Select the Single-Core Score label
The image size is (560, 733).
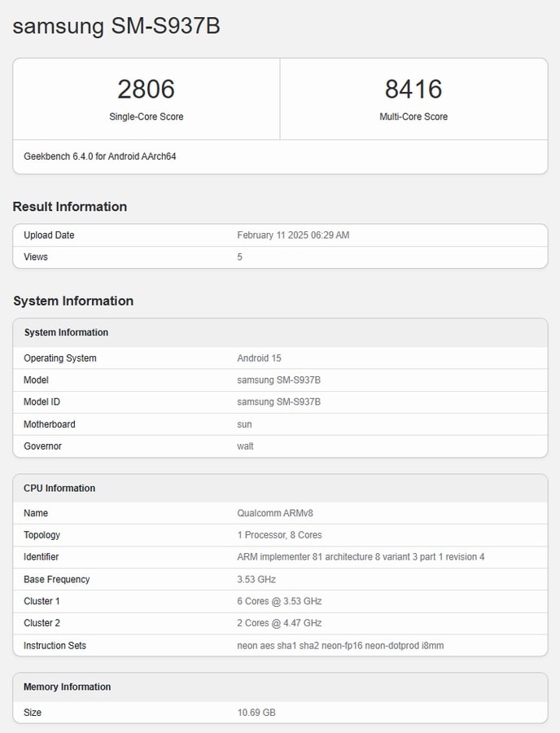(x=147, y=116)
